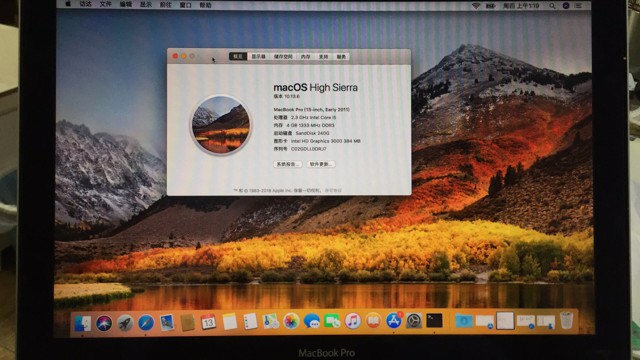Screen dimensions: 640x360
Task: Open Photos colorful flower icon
Action: pyautogui.click(x=291, y=321)
